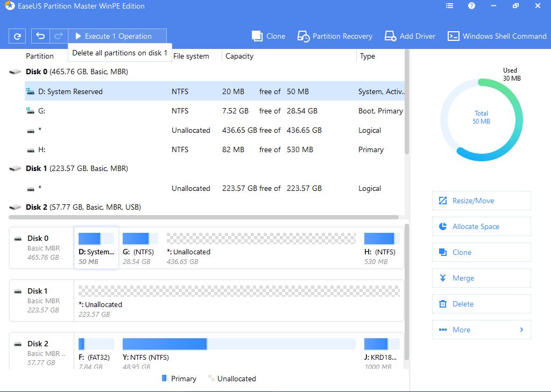Click the Refresh icon in toolbar

17,37
